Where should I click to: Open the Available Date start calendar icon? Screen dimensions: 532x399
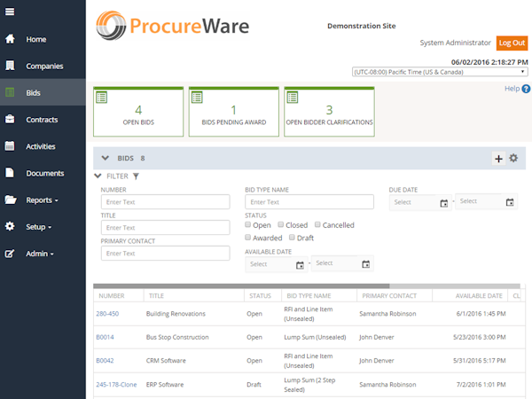[300, 265]
